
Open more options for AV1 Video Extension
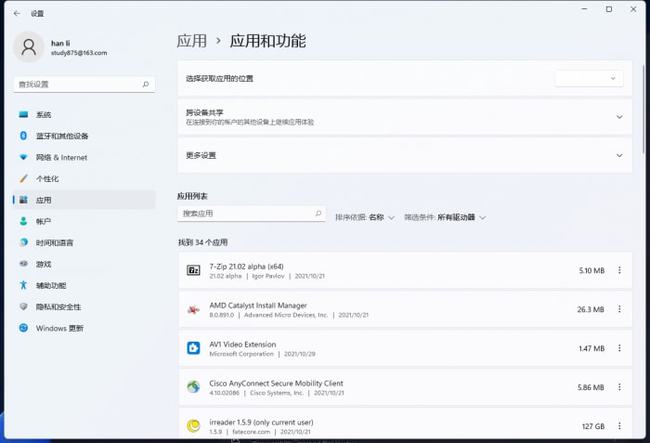[619, 348]
